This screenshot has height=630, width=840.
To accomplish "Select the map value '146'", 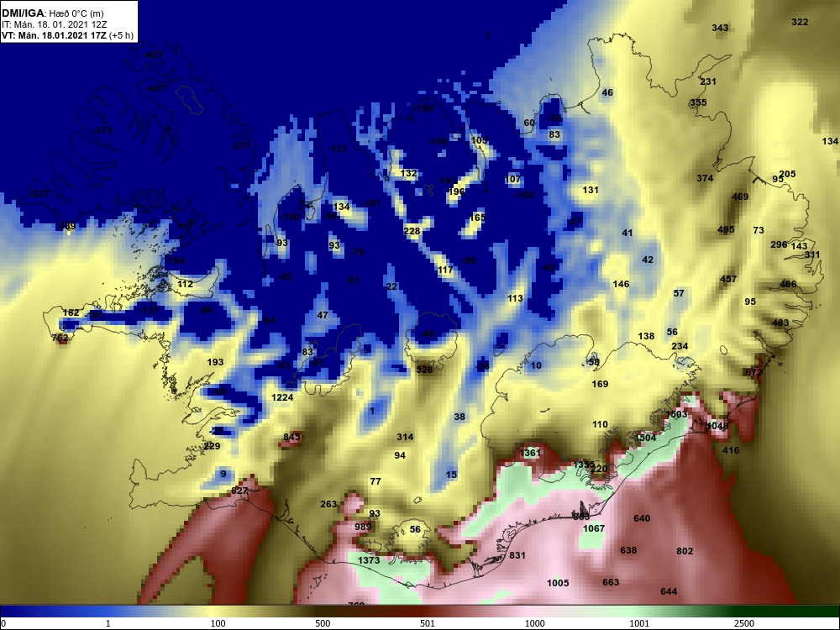I will (x=621, y=285).
